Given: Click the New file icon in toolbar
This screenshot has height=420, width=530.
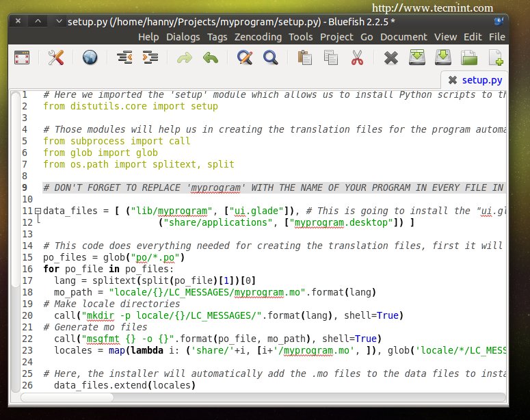Looking at the screenshot, I should [x=496, y=58].
